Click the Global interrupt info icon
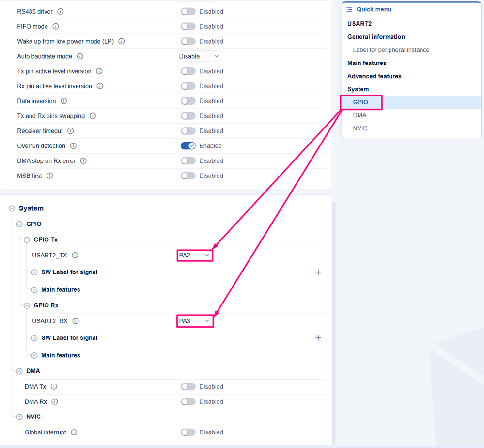Image resolution: width=484 pixels, height=448 pixels. [74, 432]
